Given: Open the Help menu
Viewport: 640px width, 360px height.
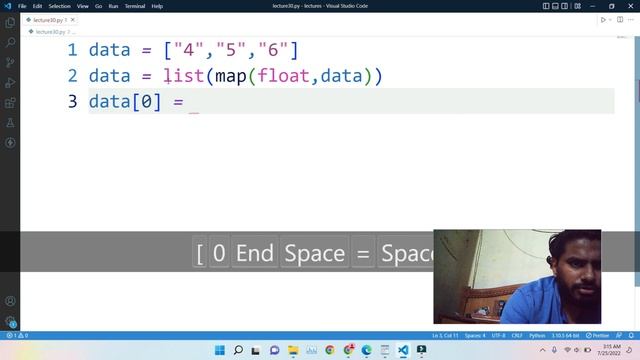Looking at the screenshot, I should click(157, 6).
